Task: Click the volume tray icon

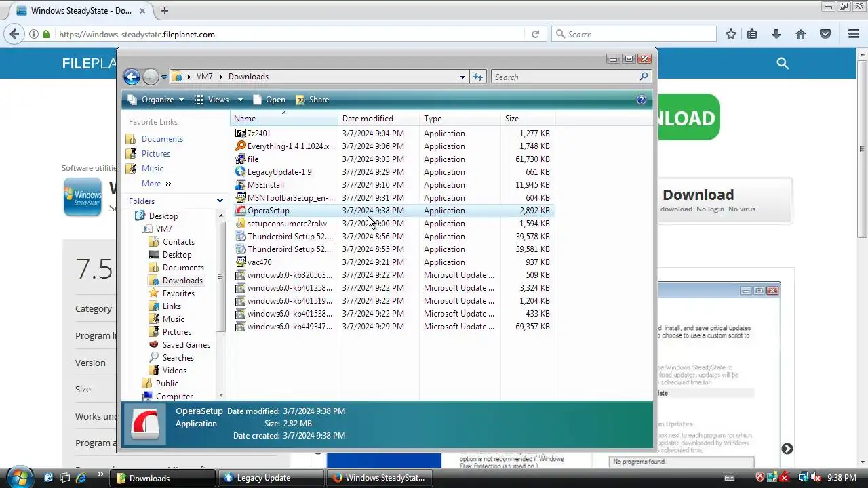Action: [816, 478]
